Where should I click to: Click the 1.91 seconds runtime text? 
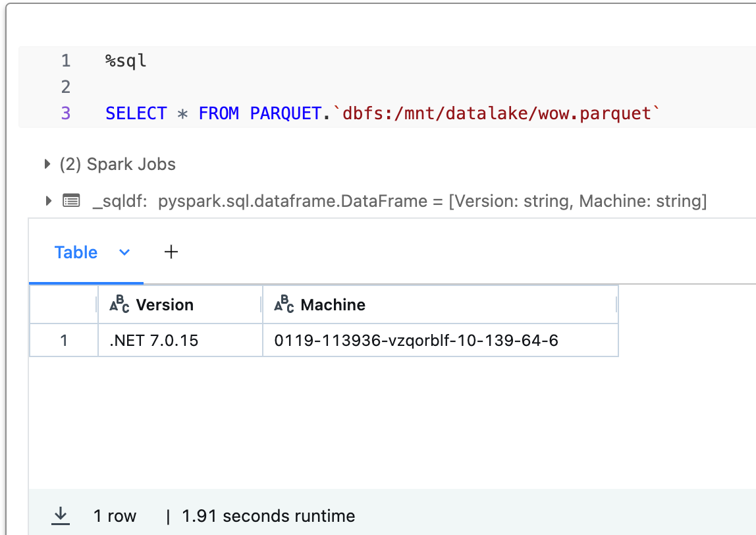click(x=268, y=516)
